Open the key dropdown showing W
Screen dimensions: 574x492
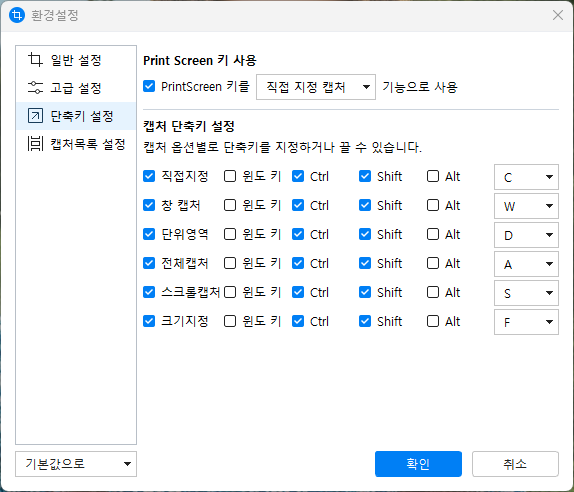[526, 206]
